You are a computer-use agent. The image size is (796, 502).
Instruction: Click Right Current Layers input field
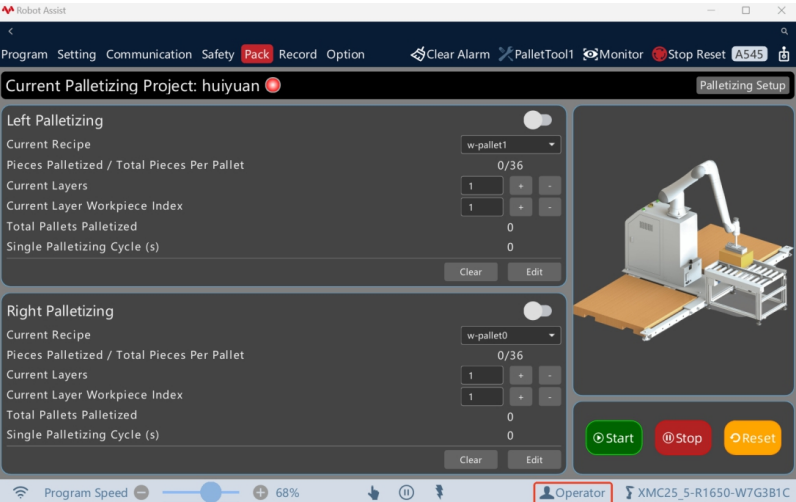pyautogui.click(x=482, y=376)
